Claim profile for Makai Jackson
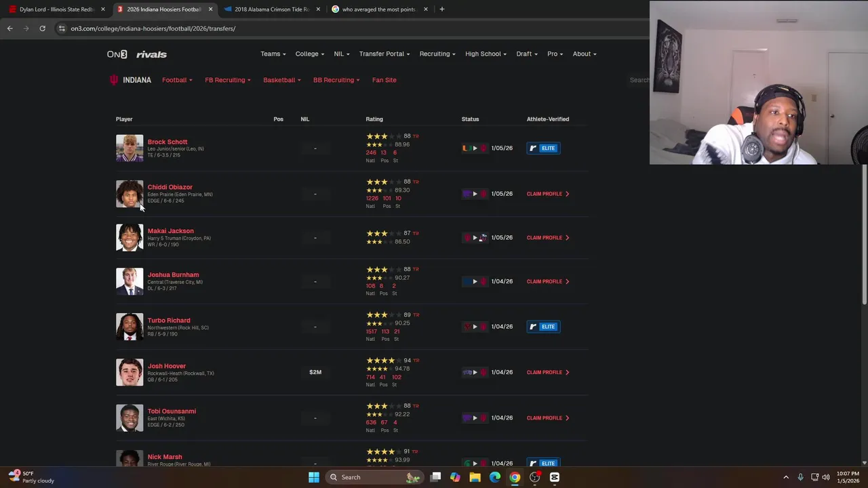The image size is (868, 488). [x=548, y=237]
